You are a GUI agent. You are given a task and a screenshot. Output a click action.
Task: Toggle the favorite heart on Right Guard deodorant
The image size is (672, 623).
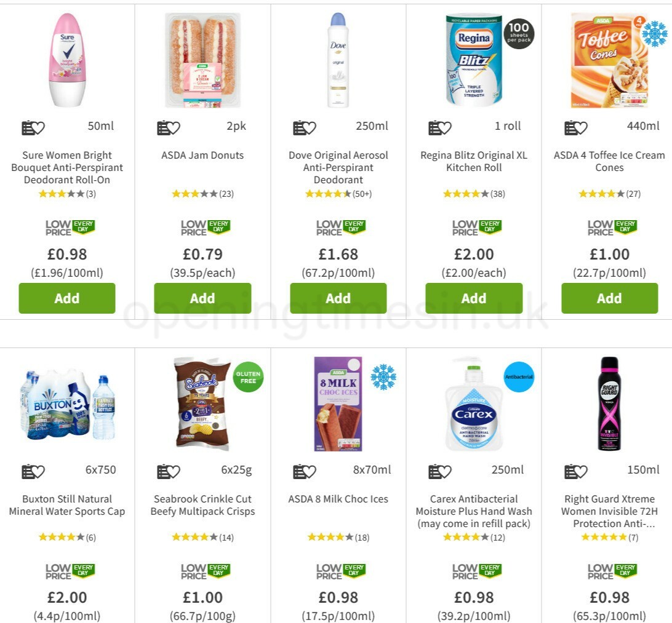coord(583,471)
